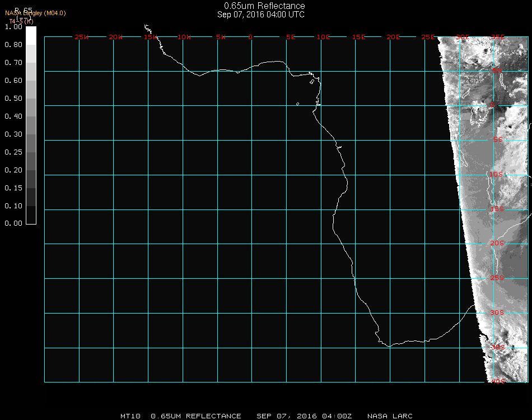Click the 20E longitude label

(x=393, y=37)
